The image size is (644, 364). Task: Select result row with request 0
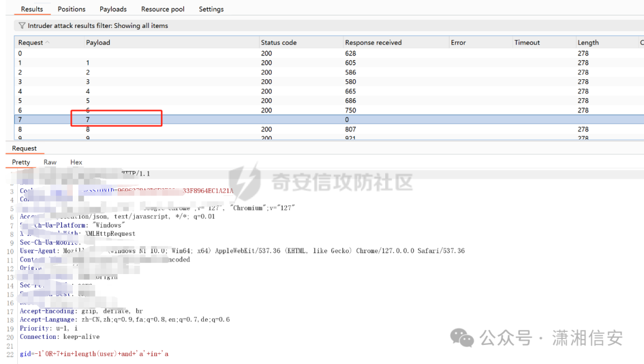point(329,54)
